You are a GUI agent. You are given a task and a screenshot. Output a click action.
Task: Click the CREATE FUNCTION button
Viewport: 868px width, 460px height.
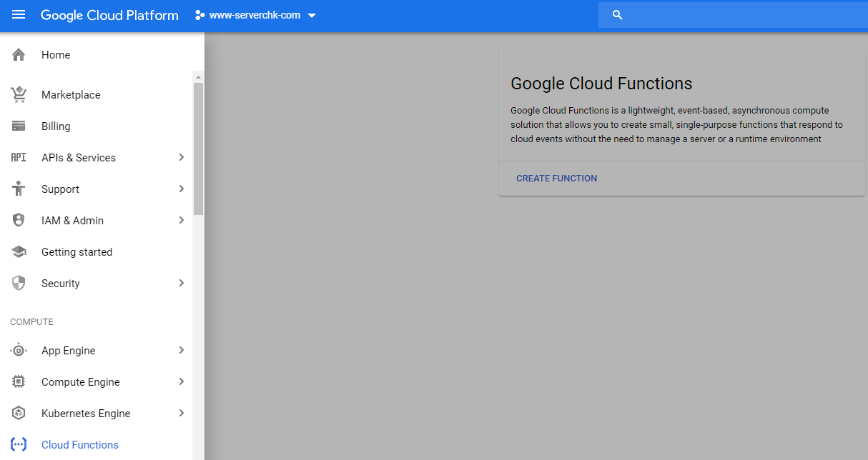pos(556,178)
